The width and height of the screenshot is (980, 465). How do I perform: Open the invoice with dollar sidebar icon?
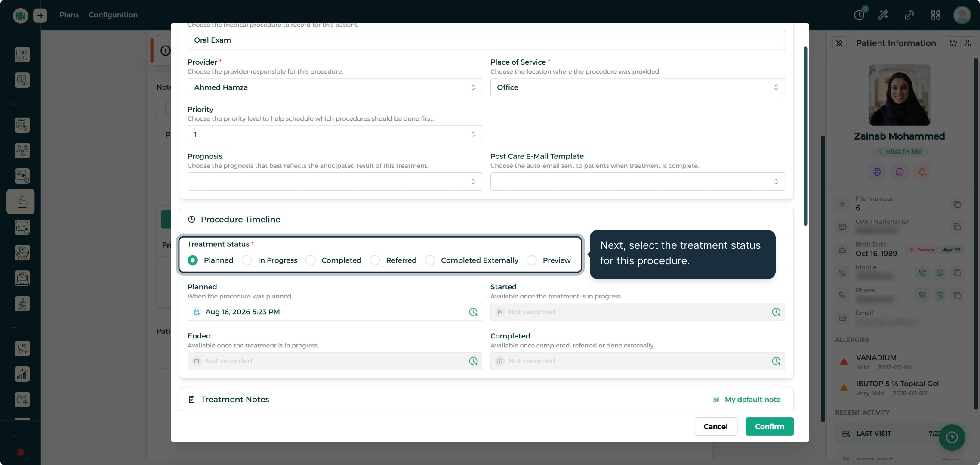(22, 176)
